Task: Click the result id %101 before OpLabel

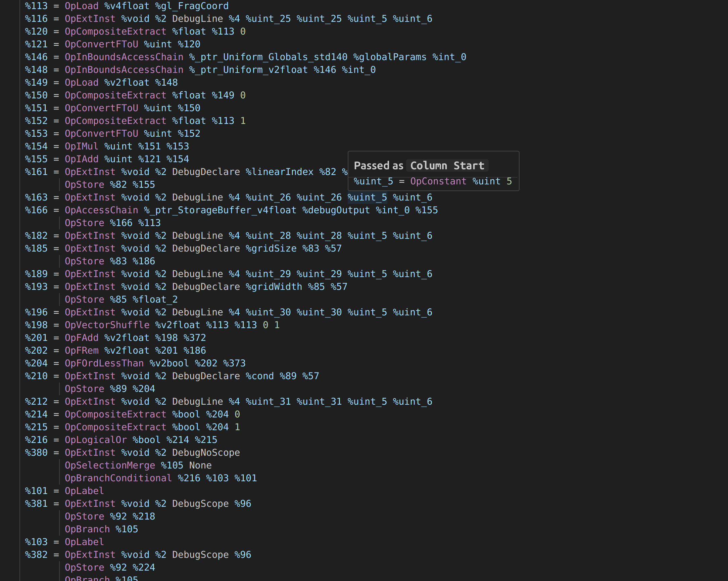Action: 37,491
